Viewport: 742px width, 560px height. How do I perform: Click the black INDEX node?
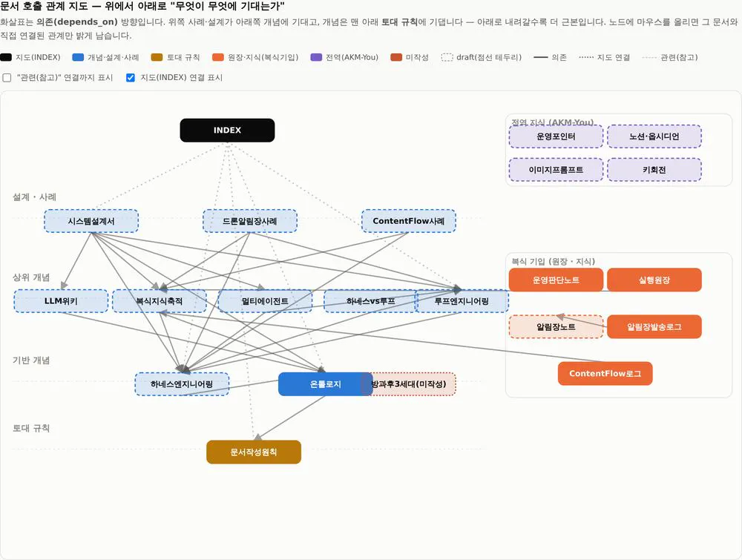click(227, 130)
